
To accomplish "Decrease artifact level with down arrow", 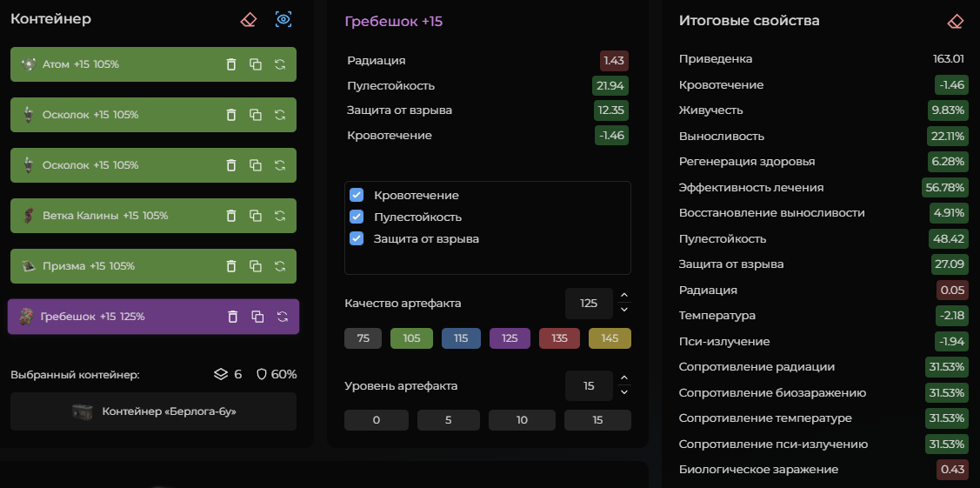I will point(623,393).
